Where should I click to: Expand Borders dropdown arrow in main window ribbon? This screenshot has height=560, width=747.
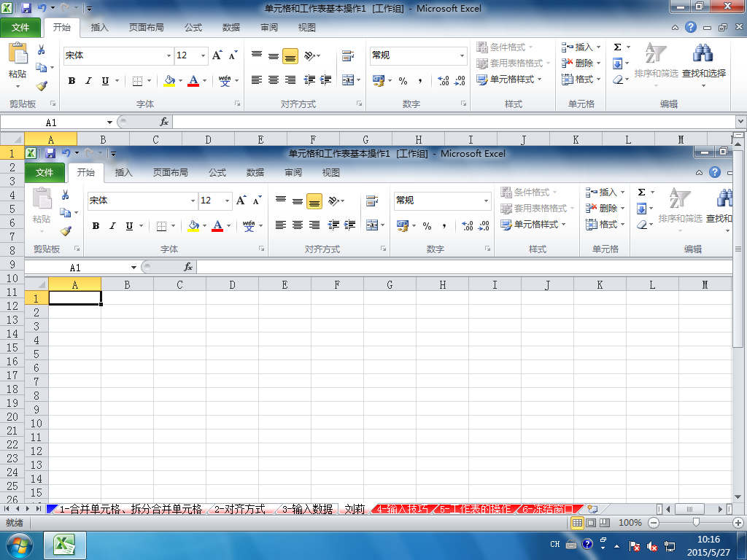click(149, 81)
